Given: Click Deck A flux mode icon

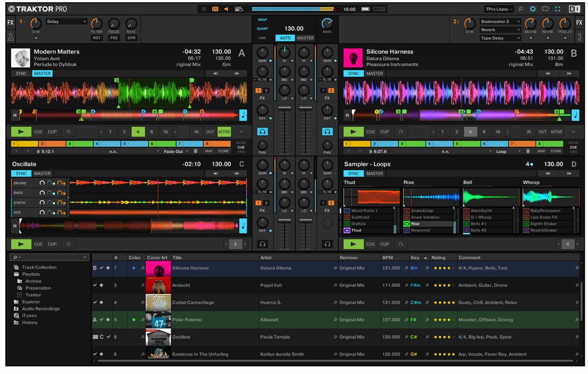Looking at the screenshot, I should pyautogui.click(x=69, y=132).
